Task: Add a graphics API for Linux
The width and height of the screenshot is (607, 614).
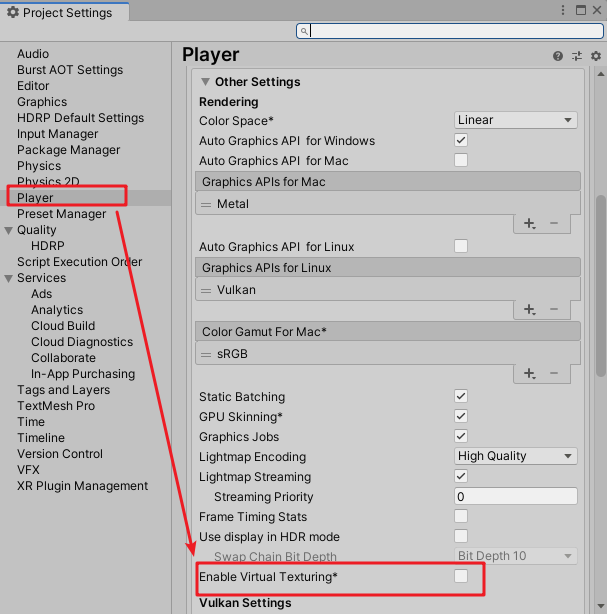Action: tap(529, 309)
